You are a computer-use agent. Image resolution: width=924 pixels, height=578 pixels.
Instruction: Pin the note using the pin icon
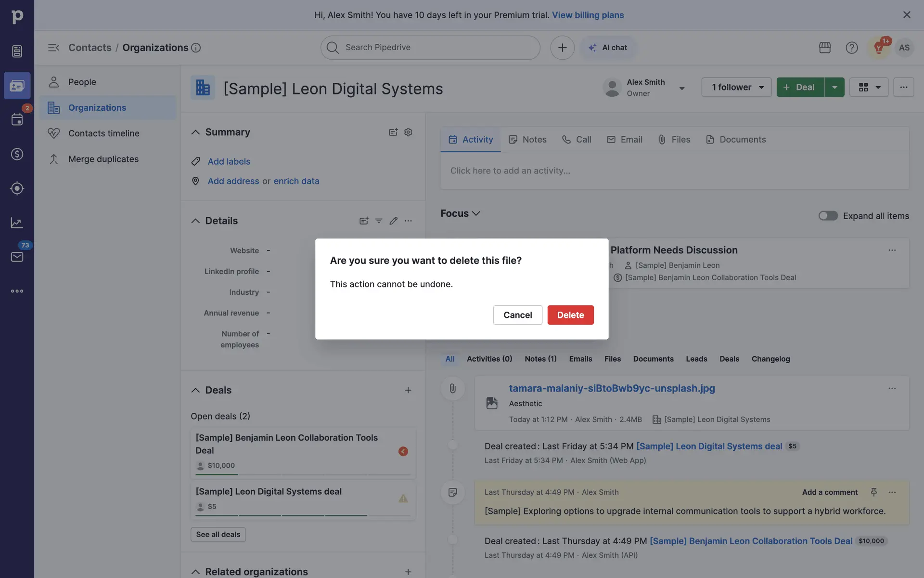[x=873, y=492]
